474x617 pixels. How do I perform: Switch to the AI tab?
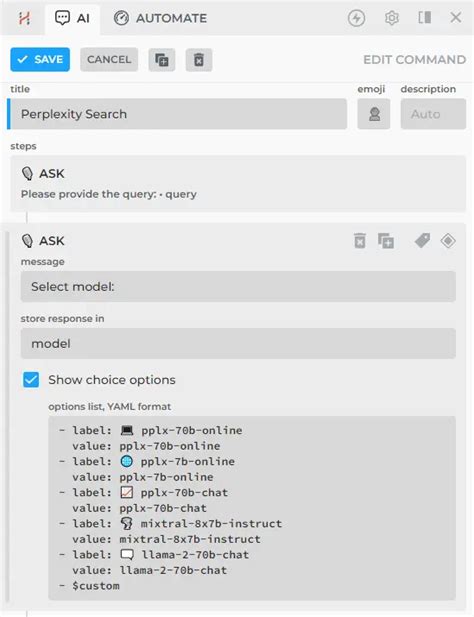tap(73, 18)
